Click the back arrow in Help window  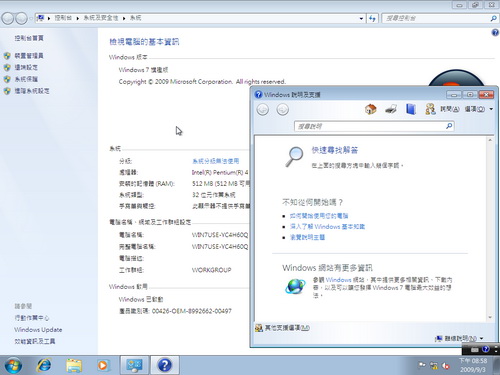[x=263, y=109]
